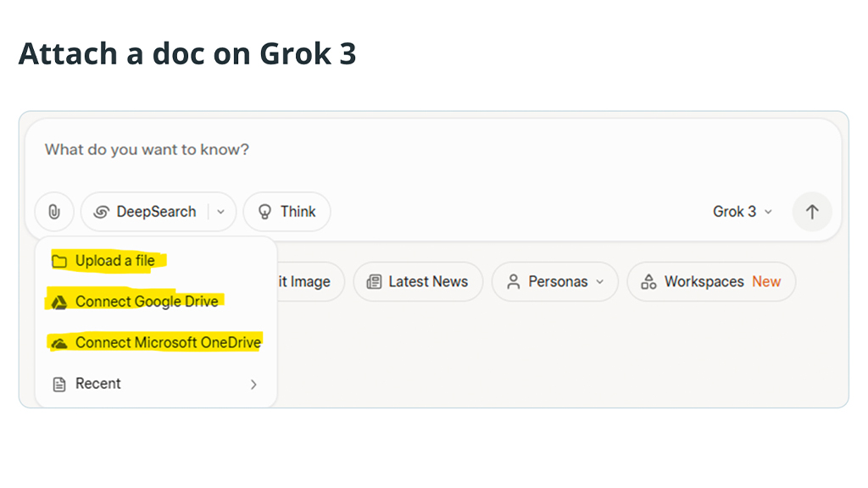Open the Grok 3 model selector
Image resolution: width=868 pixels, height=488 pixels.
click(x=743, y=211)
